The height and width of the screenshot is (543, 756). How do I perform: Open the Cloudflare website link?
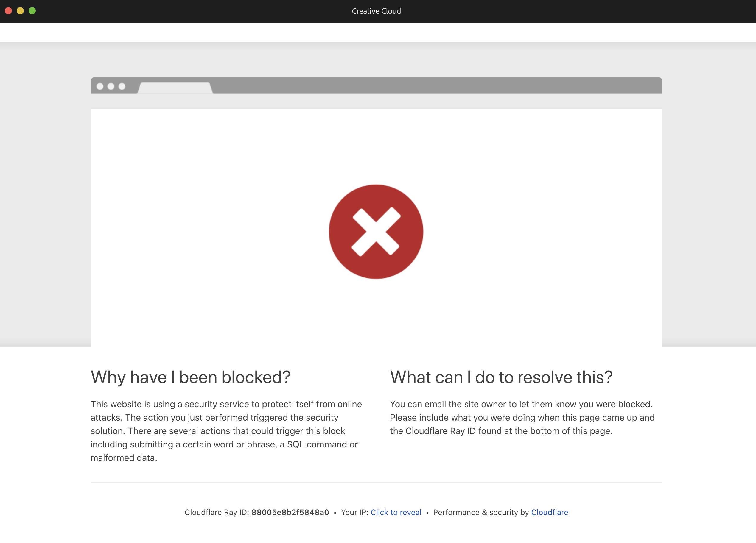coord(549,512)
